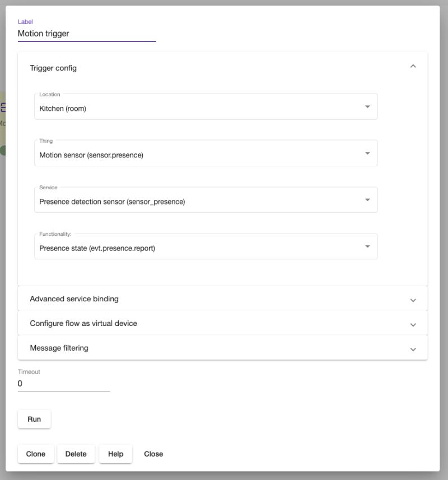Click the Functionality dropdown arrow icon
Image resolution: width=448 pixels, height=480 pixels.
click(x=367, y=246)
